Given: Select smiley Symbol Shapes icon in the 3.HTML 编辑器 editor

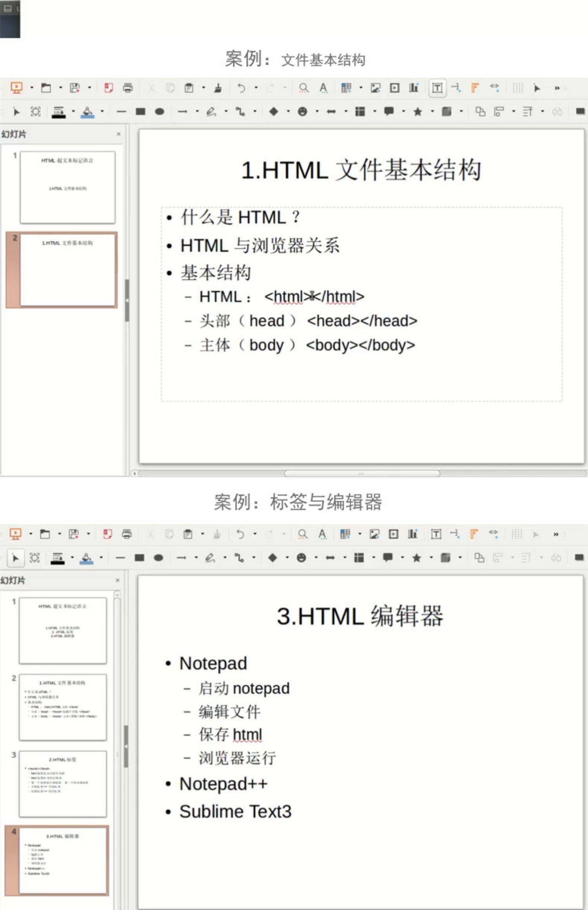Looking at the screenshot, I should [x=301, y=558].
